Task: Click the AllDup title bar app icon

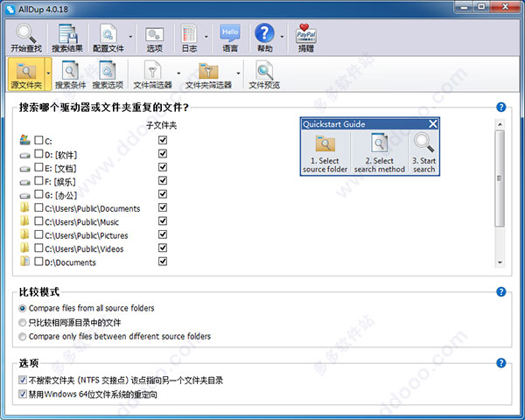Action: tap(10, 10)
